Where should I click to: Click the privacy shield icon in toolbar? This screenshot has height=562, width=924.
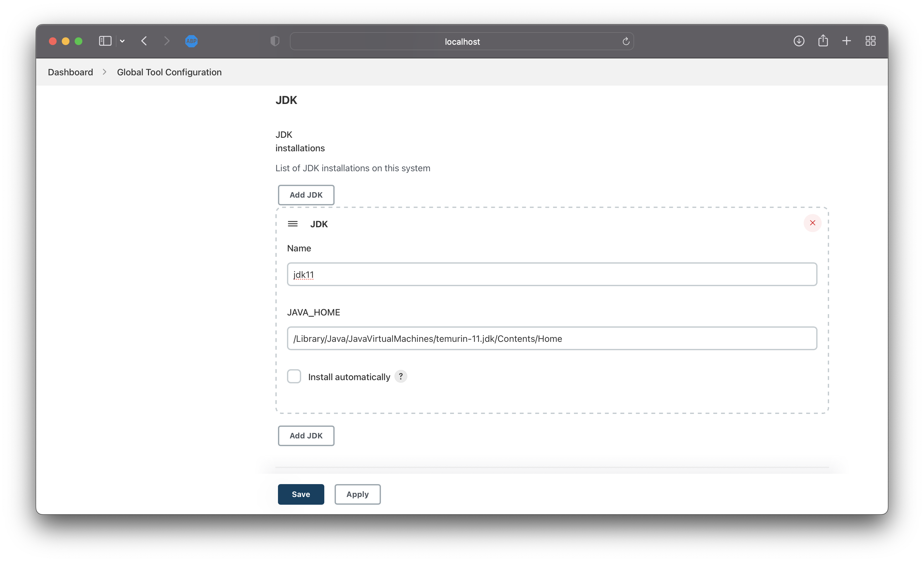(275, 41)
